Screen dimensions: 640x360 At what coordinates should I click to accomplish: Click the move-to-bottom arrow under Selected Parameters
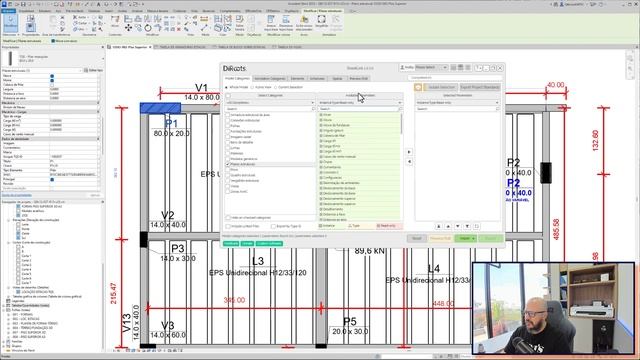pos(467,226)
